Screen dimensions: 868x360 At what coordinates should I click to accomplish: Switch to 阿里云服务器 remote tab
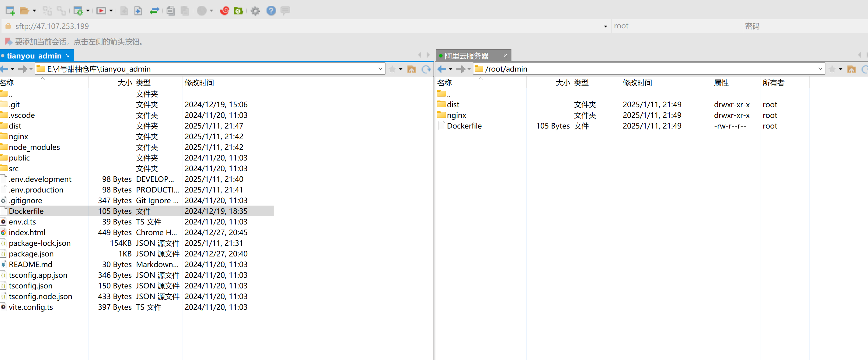tap(466, 56)
